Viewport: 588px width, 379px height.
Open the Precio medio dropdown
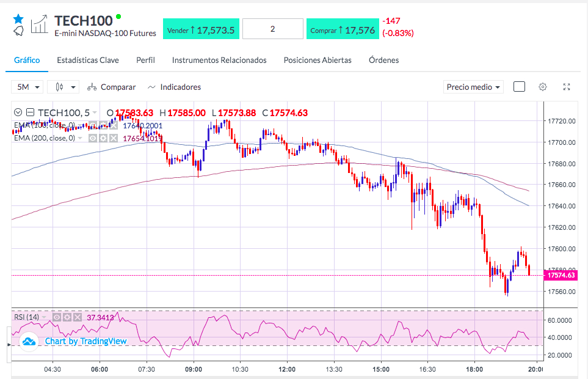(x=473, y=87)
